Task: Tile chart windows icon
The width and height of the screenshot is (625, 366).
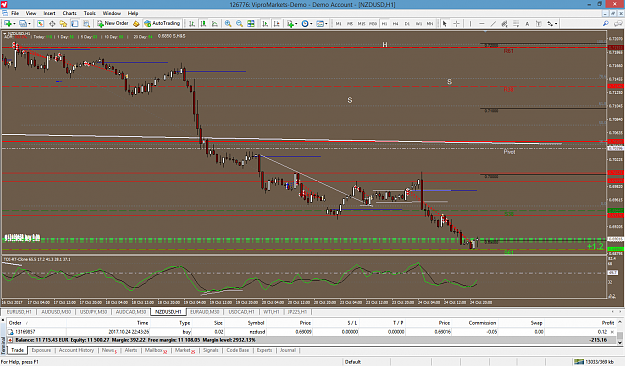Action: (251, 24)
